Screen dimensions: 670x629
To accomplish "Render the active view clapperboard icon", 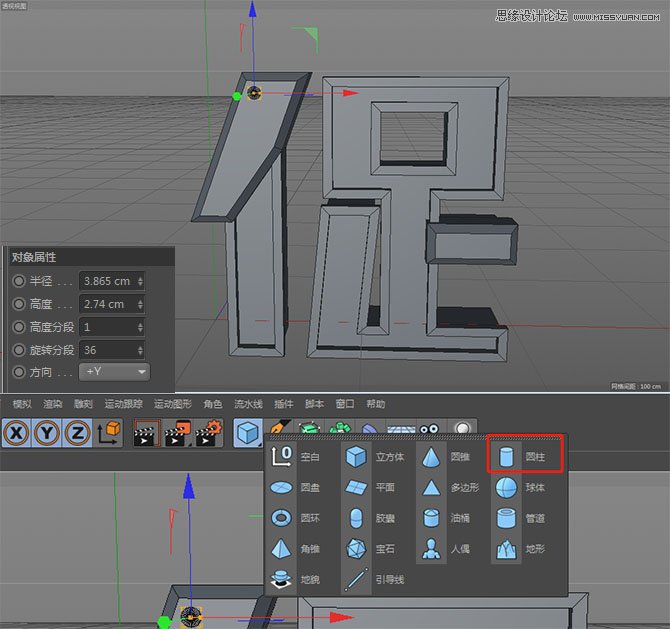I will pos(147,433).
